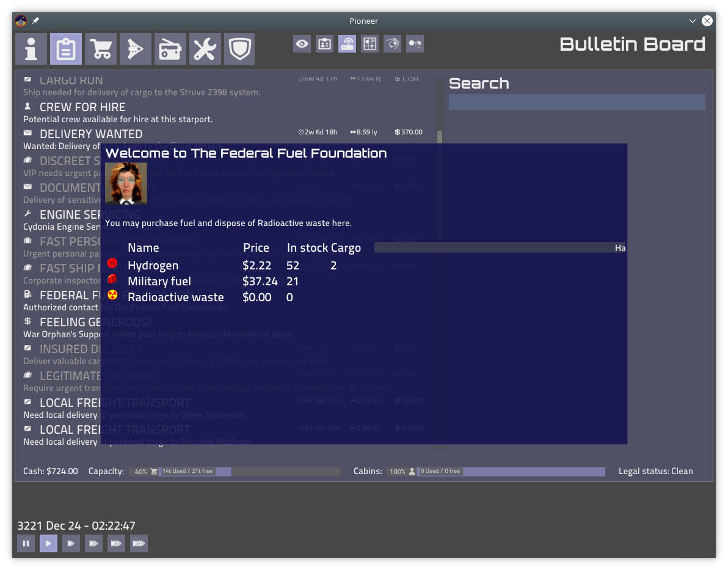The image size is (728, 570).
Task: Set normal time speed play button
Action: coord(48,544)
